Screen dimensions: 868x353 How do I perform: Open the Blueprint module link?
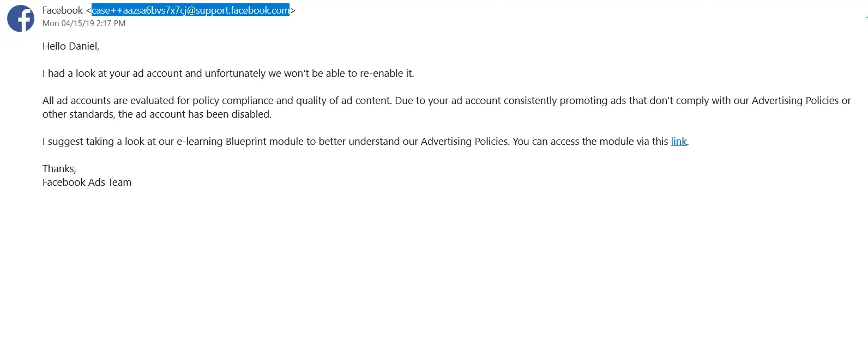(x=678, y=142)
